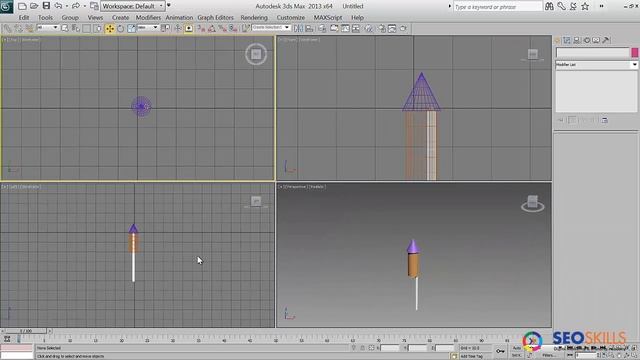The width and height of the screenshot is (640, 360).
Task: Activate Select and Move tool
Action: pyautogui.click(x=110, y=28)
